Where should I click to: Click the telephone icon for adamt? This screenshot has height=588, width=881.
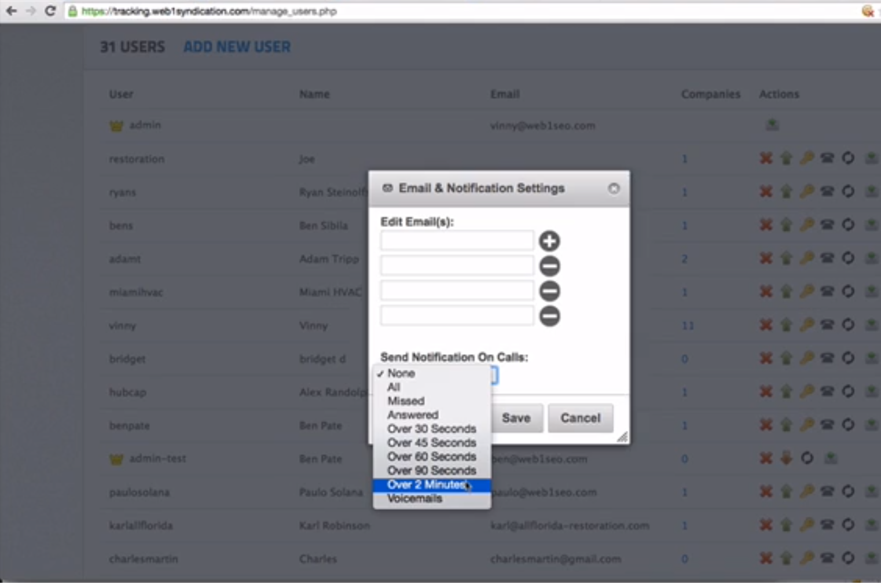827,259
